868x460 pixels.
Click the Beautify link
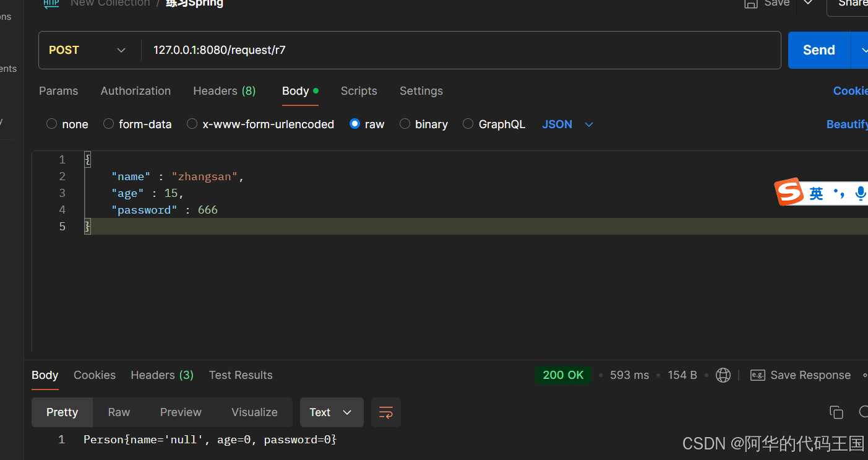point(847,124)
